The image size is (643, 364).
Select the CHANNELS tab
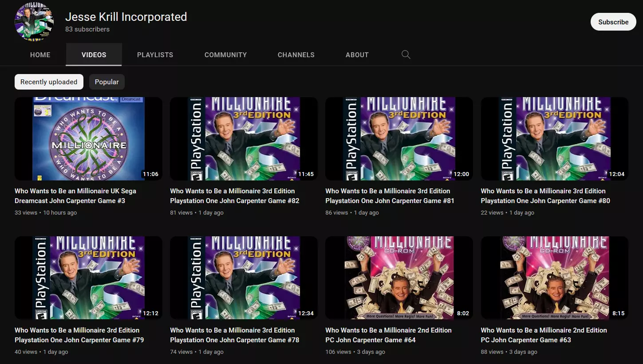click(296, 55)
